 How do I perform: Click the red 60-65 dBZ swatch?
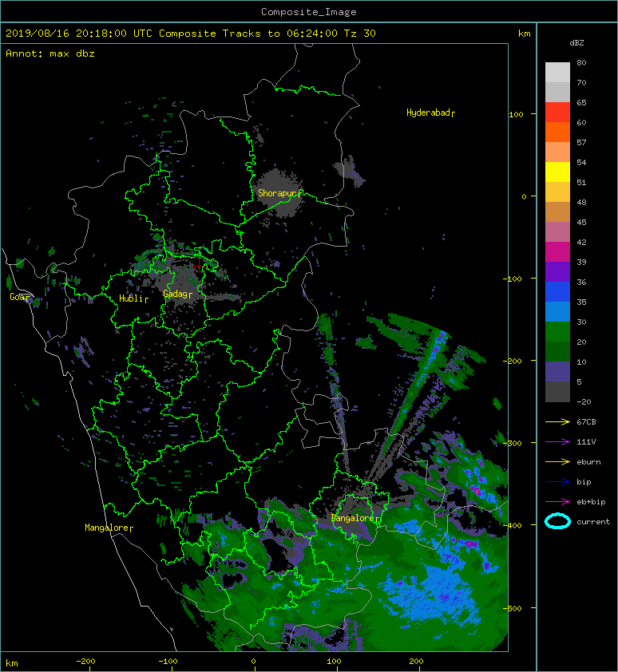[557, 113]
